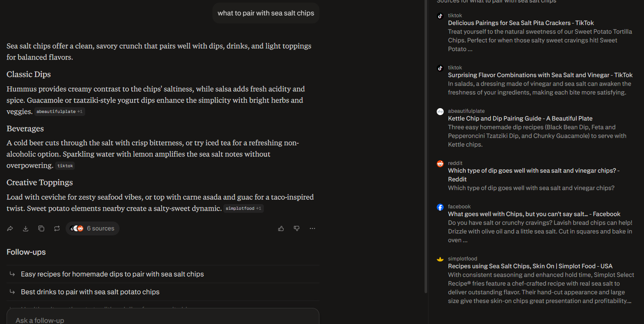Click the vertical scrollbar of the answer pane
Viewport: 644px width, 324px height.
[426, 148]
